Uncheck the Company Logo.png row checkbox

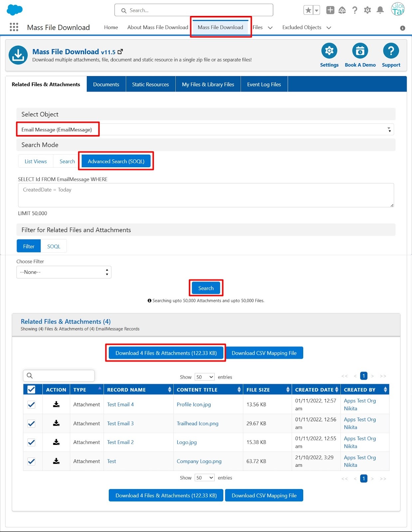(31, 462)
